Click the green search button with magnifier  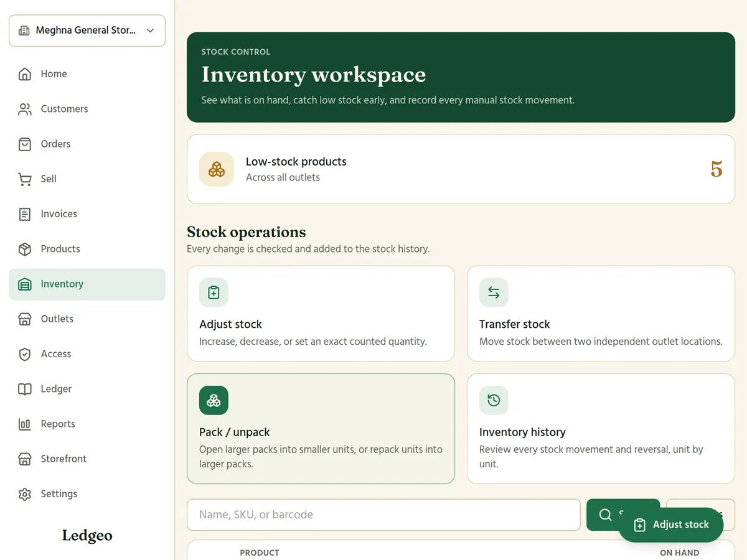coord(623,515)
